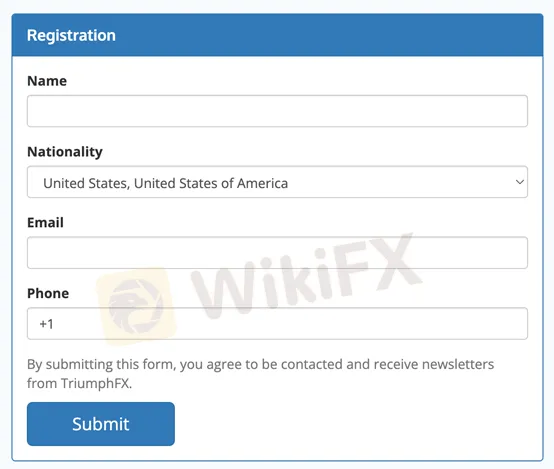554x469 pixels.
Task: Open the Nationality select box
Action: coord(277,182)
